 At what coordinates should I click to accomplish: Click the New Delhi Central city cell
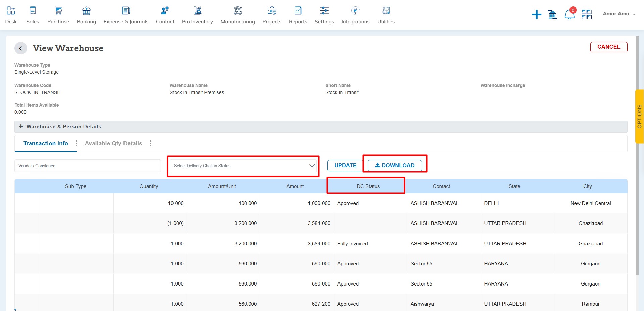(x=591, y=203)
